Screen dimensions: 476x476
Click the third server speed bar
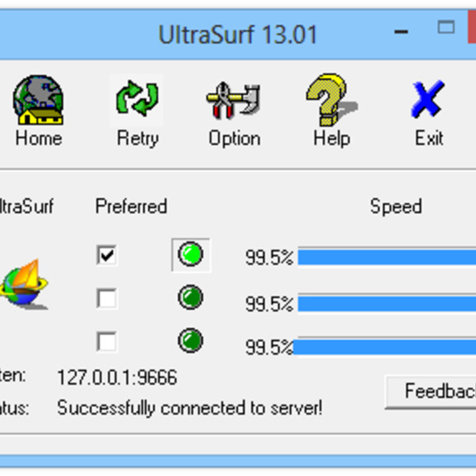384,347
